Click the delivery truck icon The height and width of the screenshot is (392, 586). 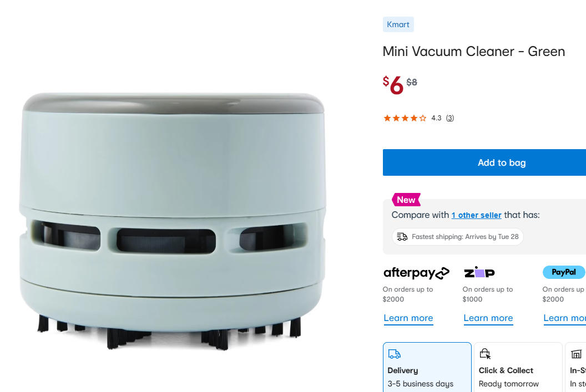pos(395,354)
